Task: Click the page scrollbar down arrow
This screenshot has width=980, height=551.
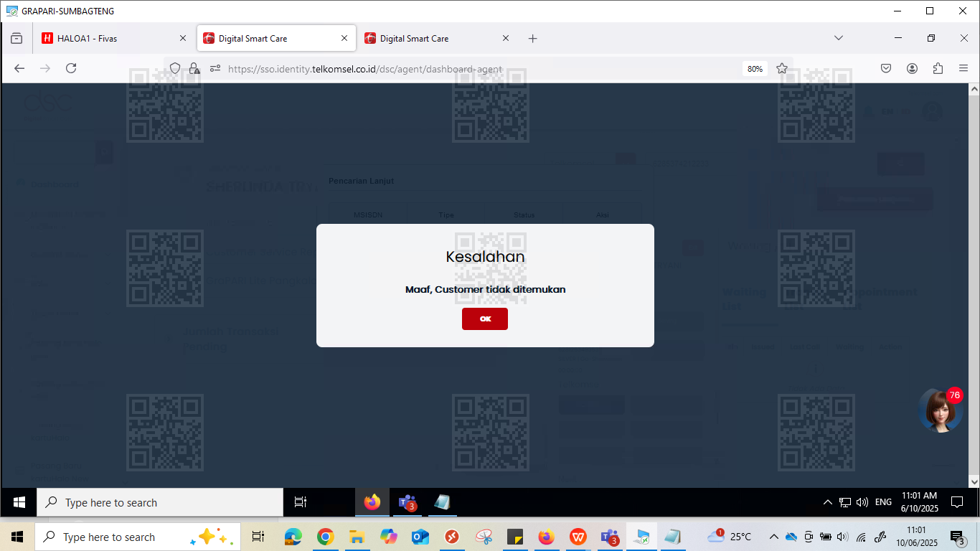Action: coord(974,481)
